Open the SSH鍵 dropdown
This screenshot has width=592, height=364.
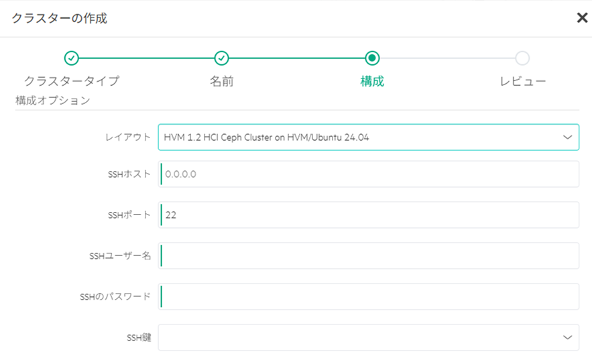pyautogui.click(x=355, y=338)
